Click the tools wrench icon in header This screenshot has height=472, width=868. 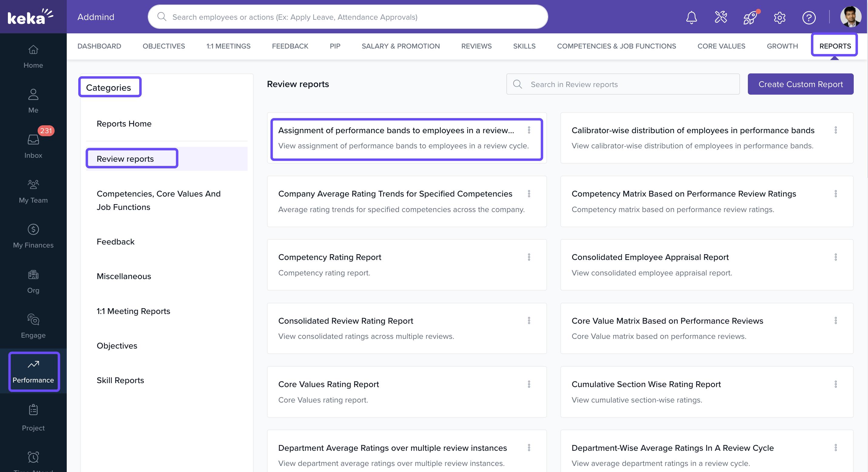pos(721,17)
